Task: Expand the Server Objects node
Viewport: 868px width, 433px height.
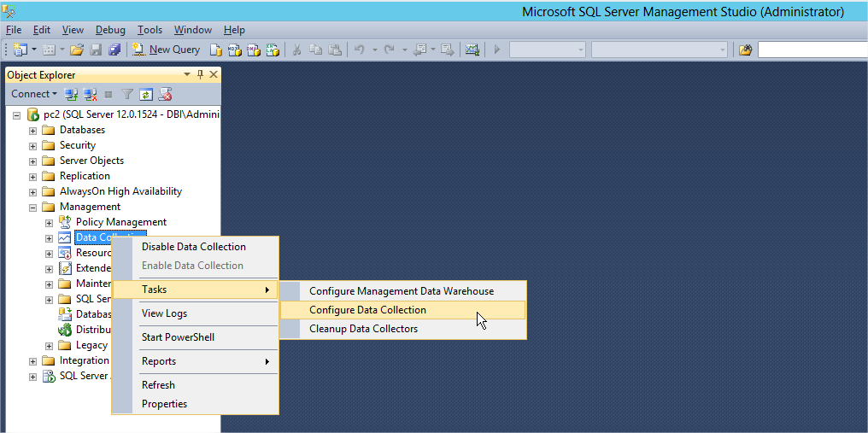Action: pyautogui.click(x=32, y=161)
